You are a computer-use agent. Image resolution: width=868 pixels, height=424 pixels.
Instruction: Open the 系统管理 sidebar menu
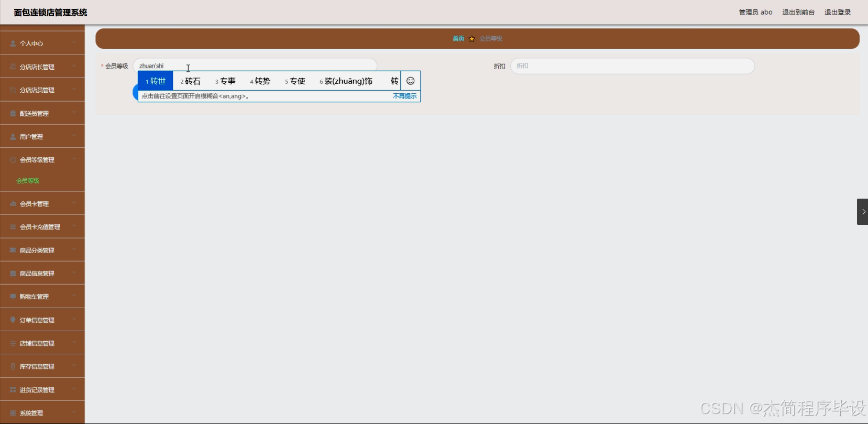[42, 413]
